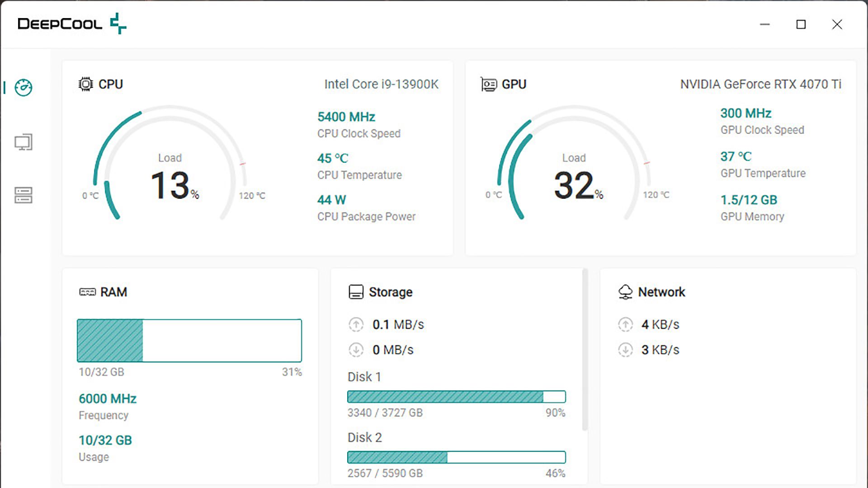Click the Storage drive icon
Screen dimensions: 868x488
click(x=356, y=292)
